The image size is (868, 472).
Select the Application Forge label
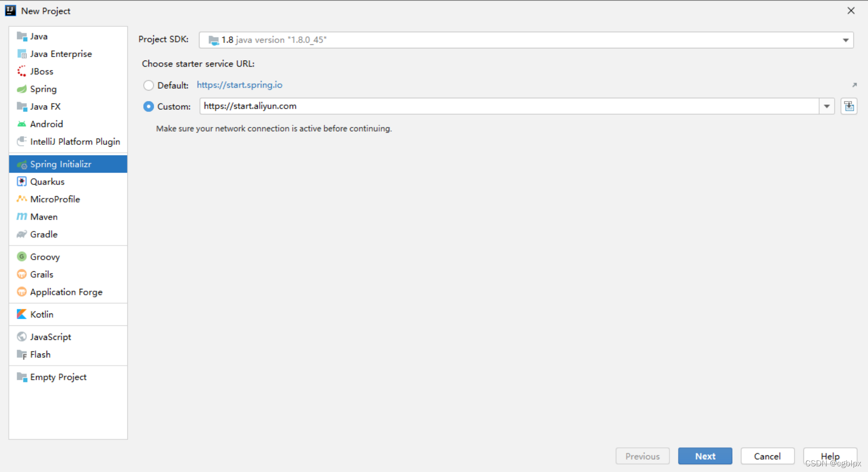click(66, 292)
